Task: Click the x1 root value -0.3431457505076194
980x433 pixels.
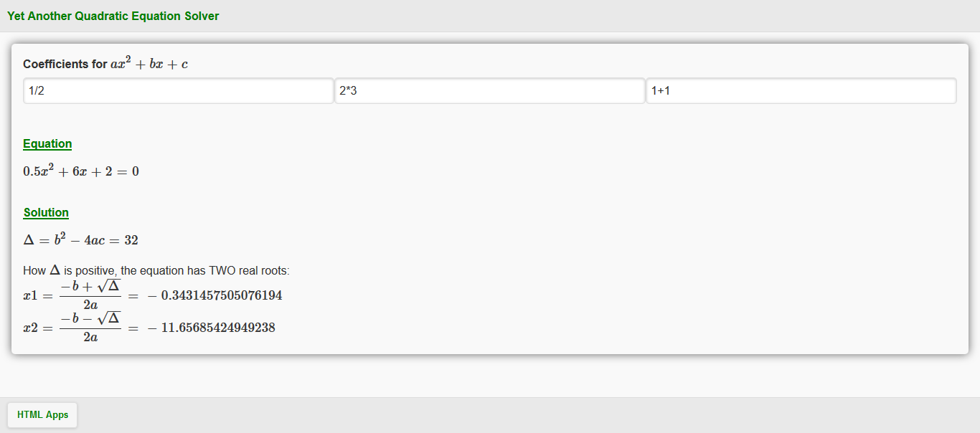Action: pos(215,295)
